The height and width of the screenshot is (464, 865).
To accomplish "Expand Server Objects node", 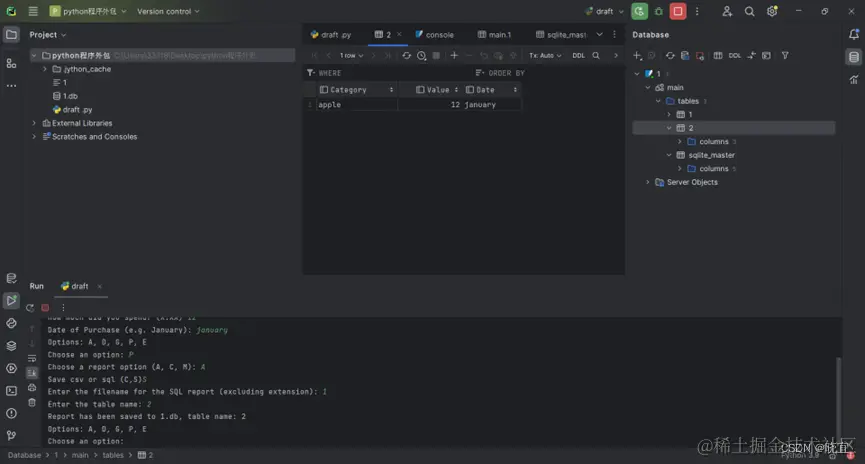I will point(648,182).
